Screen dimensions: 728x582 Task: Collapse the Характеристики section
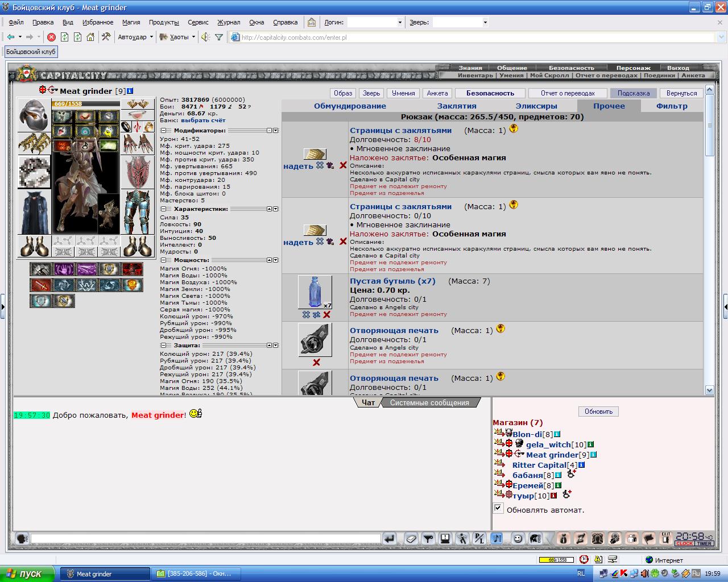click(163, 209)
